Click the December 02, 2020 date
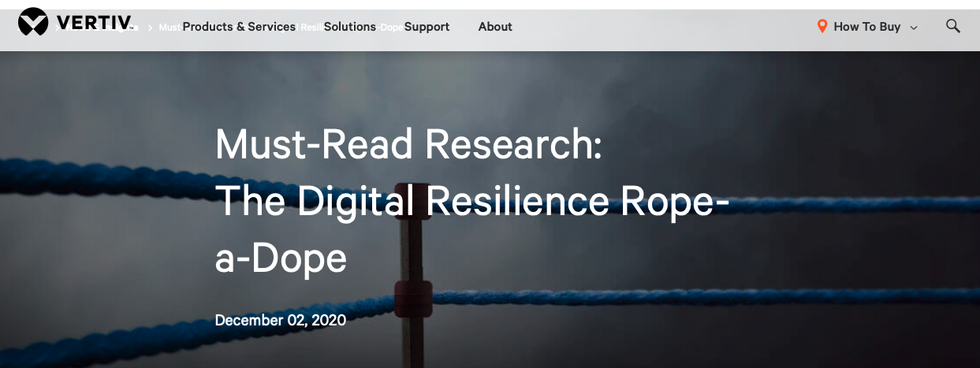The width and height of the screenshot is (980, 368). 280,320
